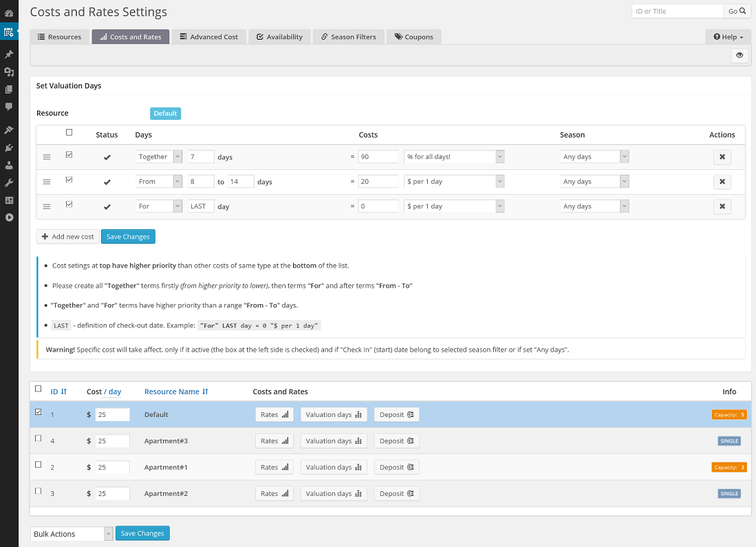Image resolution: width=756 pixels, height=547 pixels.
Task: Open the Together days type dropdown
Action: 158,157
